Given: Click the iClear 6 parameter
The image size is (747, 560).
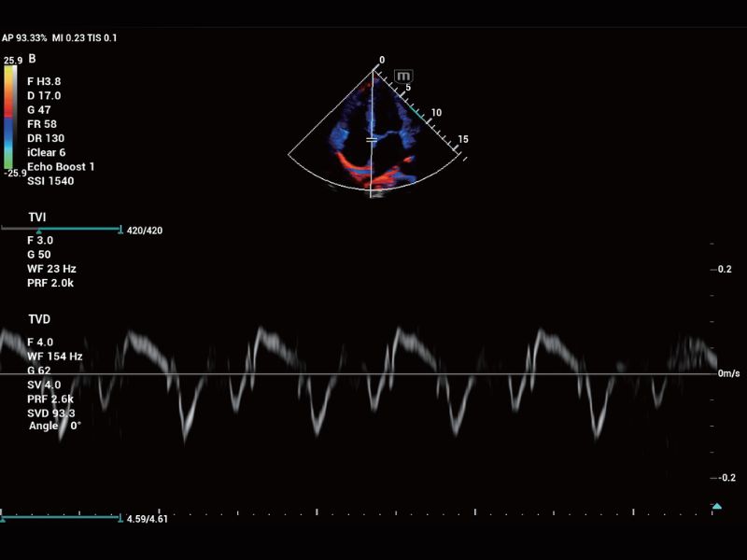Looking at the screenshot, I should (x=48, y=152).
